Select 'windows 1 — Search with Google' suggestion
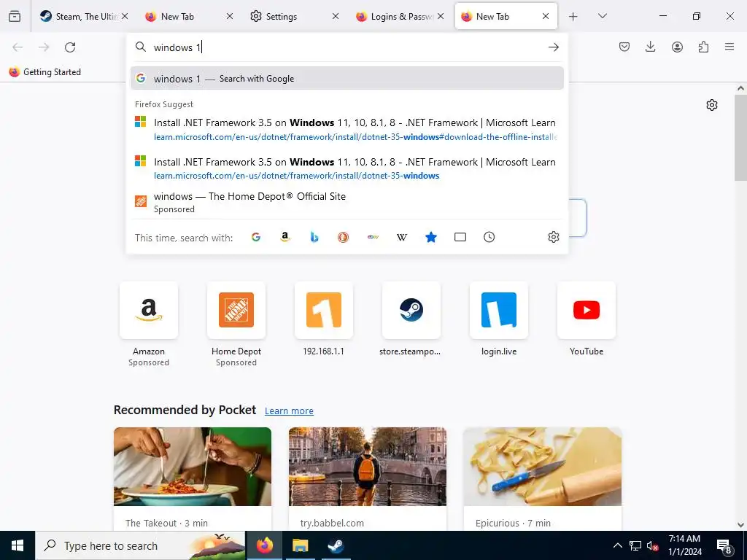This screenshot has width=747, height=560. click(347, 79)
